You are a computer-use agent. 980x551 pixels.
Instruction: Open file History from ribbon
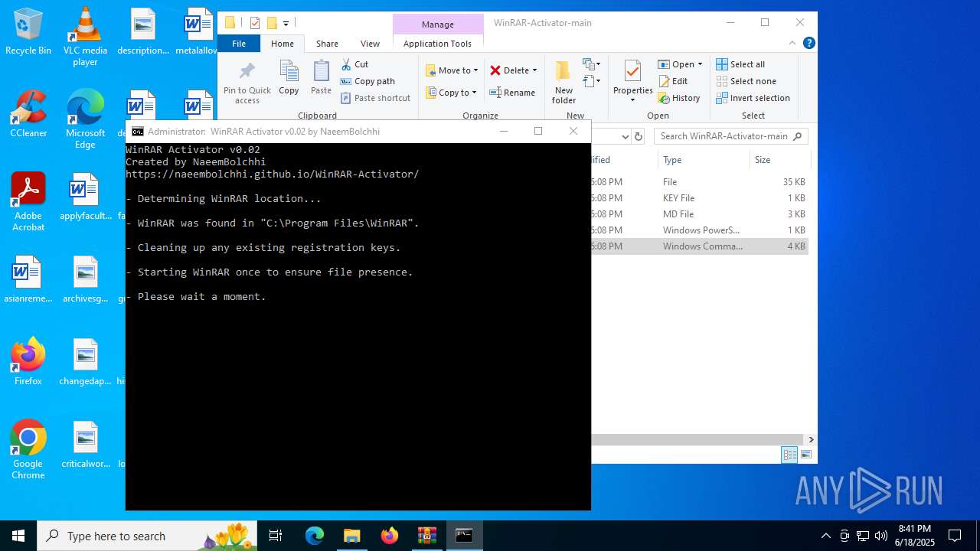(x=679, y=98)
